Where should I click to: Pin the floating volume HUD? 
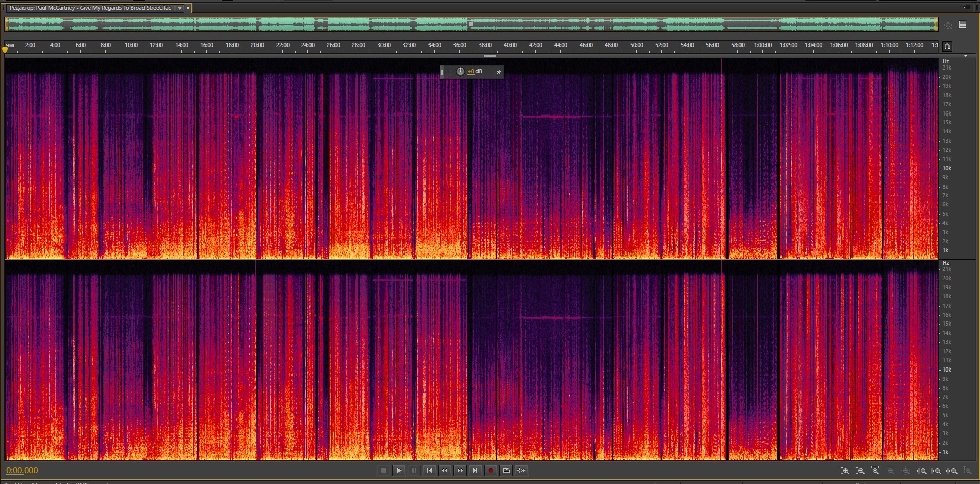coord(499,72)
